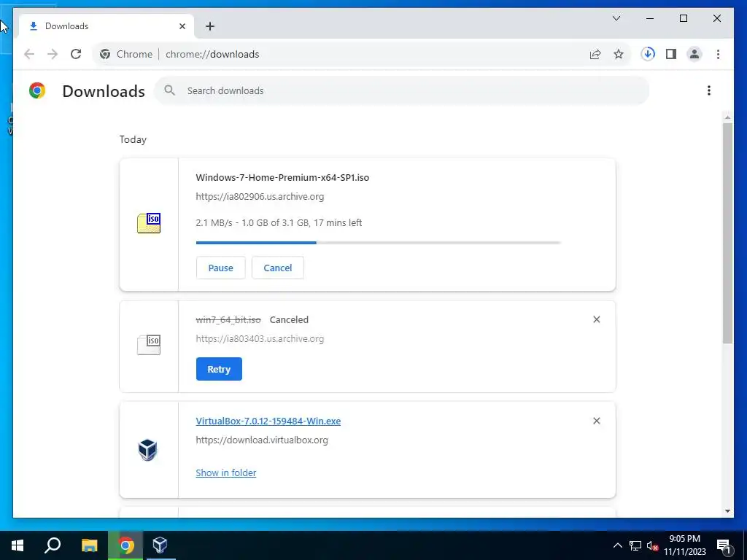747x560 pixels.
Task: Retry the canceled win7_64_bit.iso download
Action: pyautogui.click(x=219, y=369)
